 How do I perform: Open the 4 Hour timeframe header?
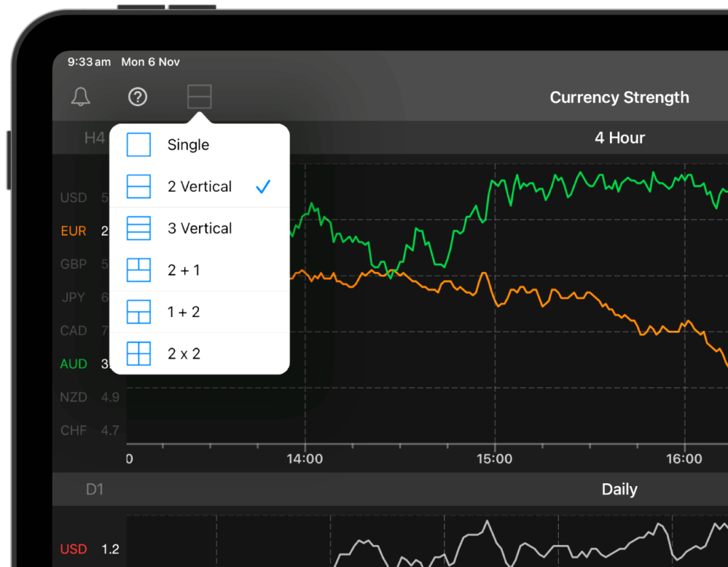coord(619,137)
